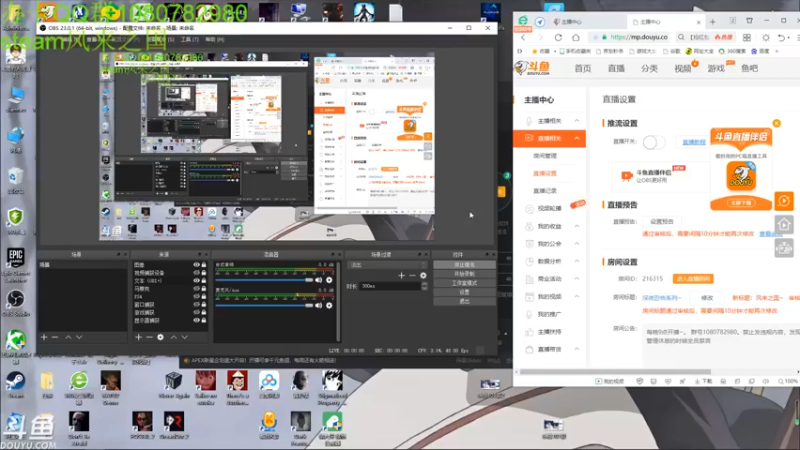Move source down in sources panel

185,337
